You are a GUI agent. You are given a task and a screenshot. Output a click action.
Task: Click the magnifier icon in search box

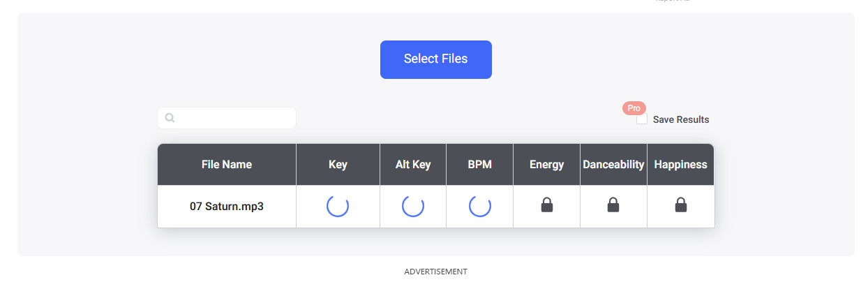[170, 118]
